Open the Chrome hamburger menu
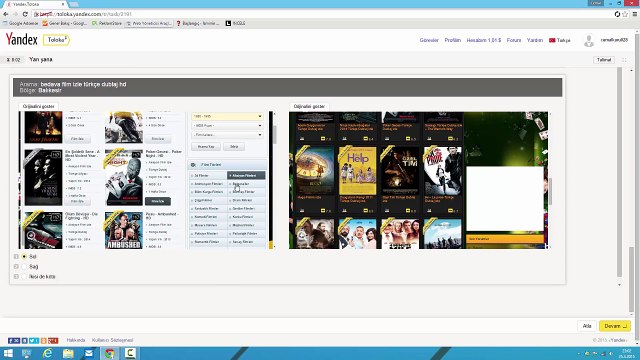The height and width of the screenshot is (360, 640). coord(635,14)
